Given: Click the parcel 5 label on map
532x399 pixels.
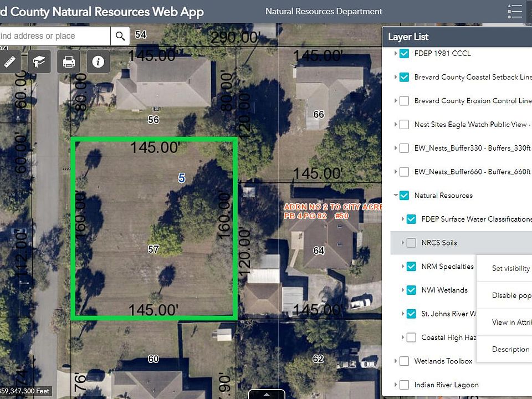Looking at the screenshot, I should [182, 178].
